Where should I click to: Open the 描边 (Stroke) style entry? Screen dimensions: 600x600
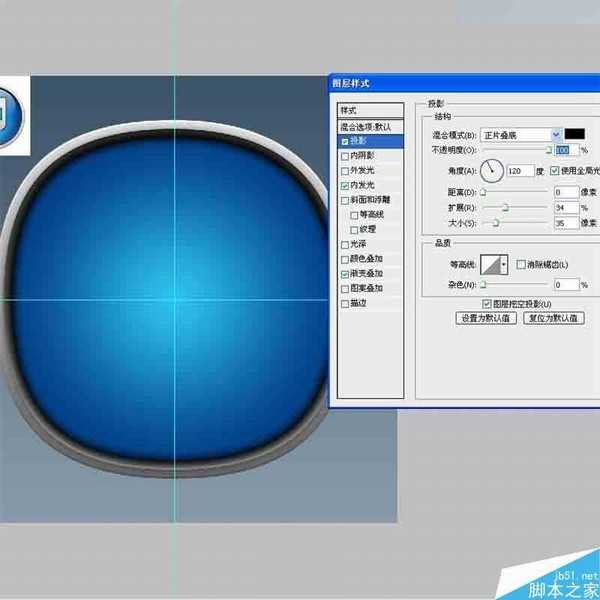click(359, 302)
